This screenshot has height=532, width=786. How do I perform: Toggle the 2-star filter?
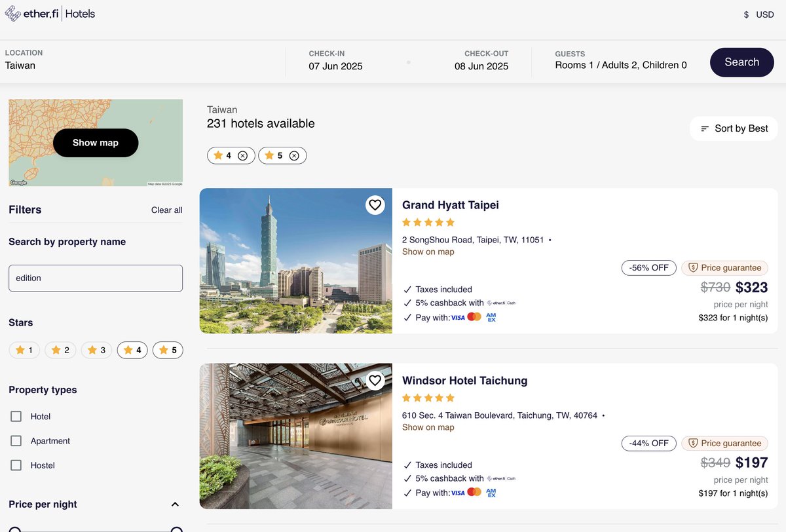pyautogui.click(x=60, y=351)
